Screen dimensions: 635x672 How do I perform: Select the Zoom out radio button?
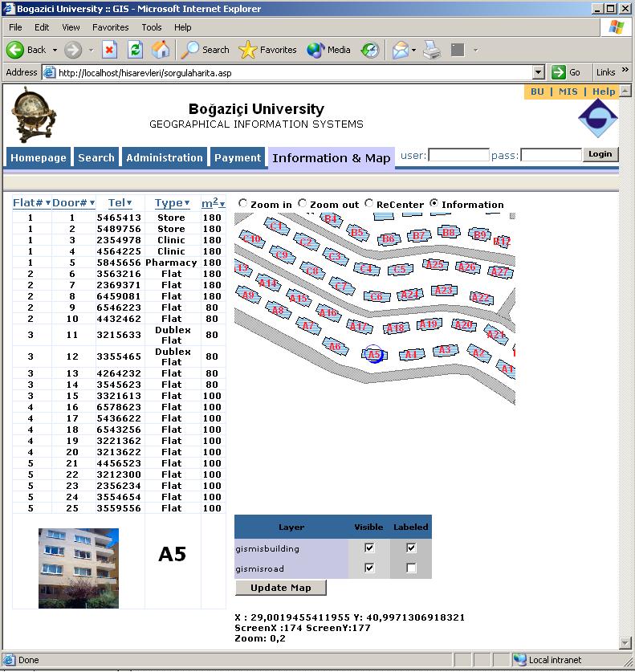(x=303, y=203)
